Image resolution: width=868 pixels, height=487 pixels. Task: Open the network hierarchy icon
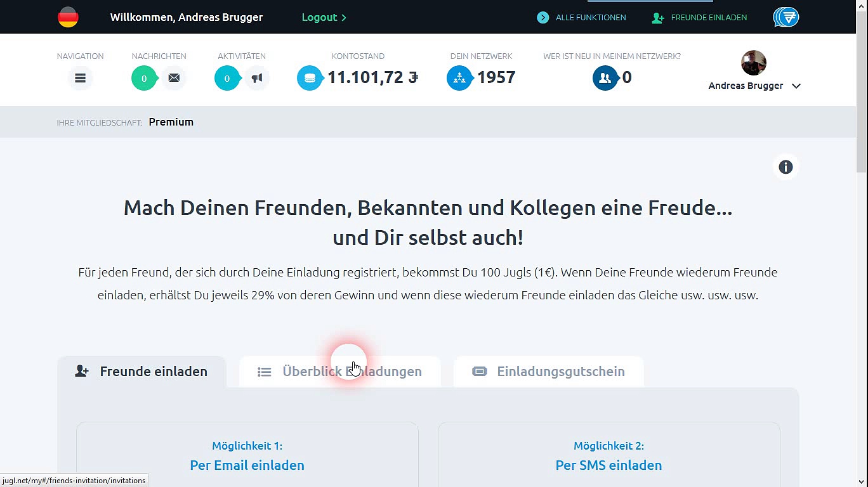(459, 78)
